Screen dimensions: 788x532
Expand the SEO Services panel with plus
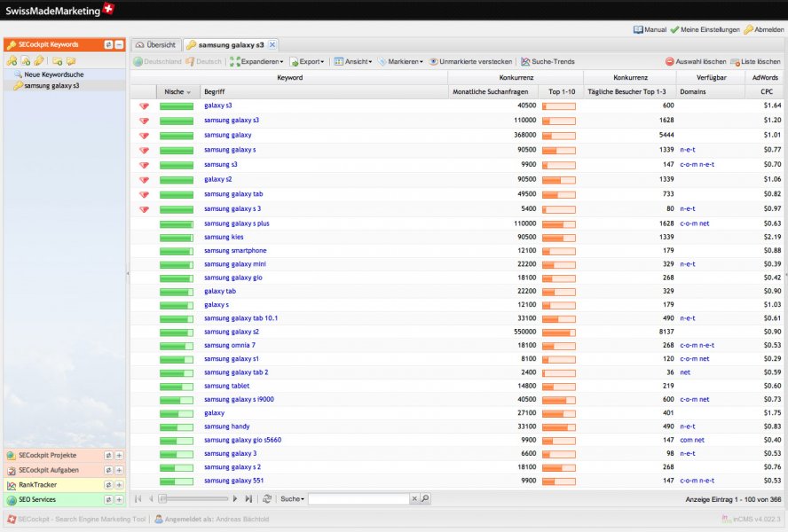point(119,500)
